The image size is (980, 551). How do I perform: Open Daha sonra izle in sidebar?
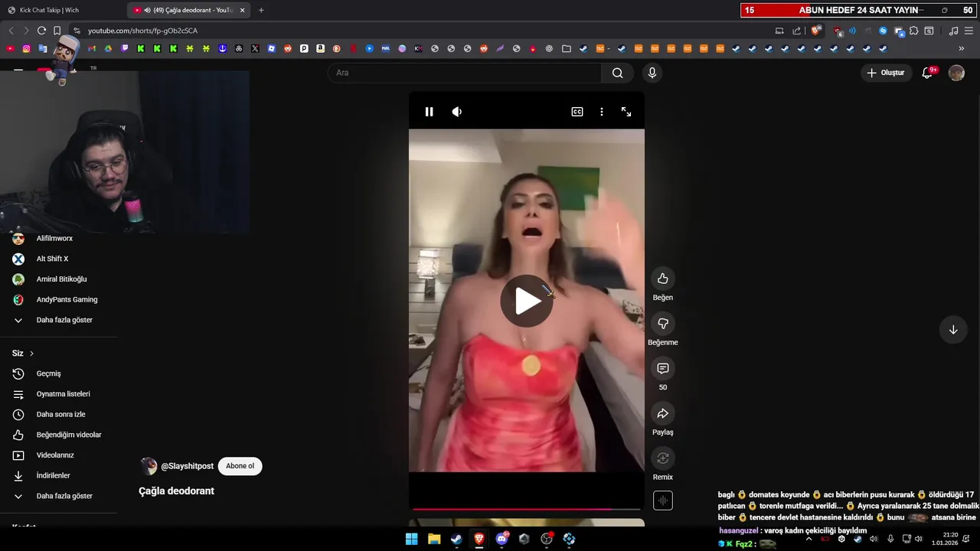[60, 414]
